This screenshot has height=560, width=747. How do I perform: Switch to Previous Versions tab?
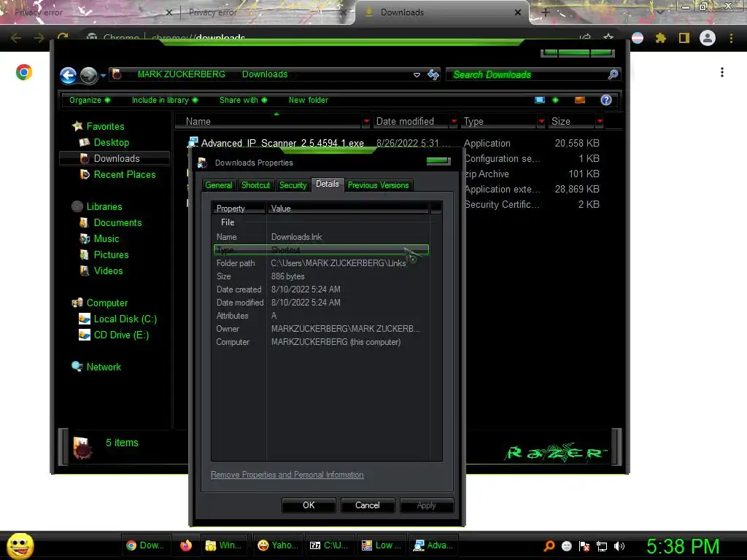coord(379,185)
